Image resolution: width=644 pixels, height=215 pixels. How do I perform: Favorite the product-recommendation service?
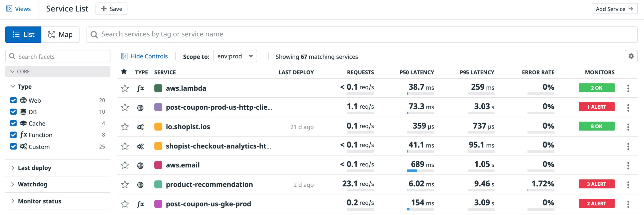point(125,185)
